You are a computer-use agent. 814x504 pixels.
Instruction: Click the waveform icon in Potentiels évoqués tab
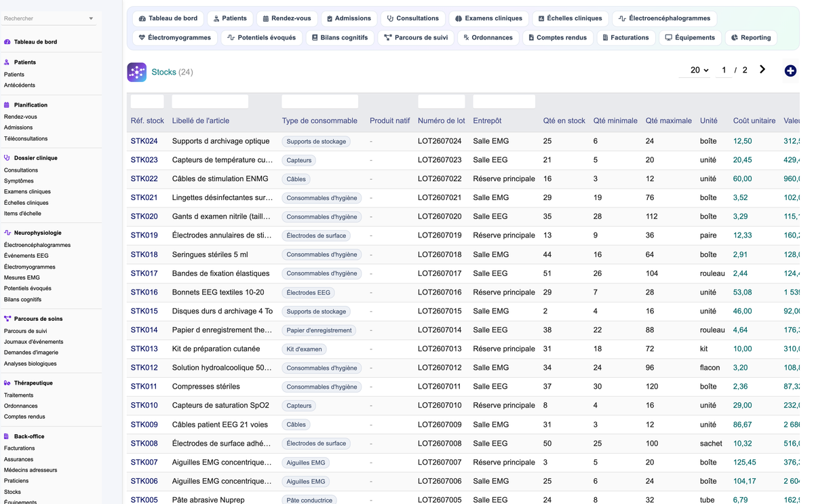tap(231, 38)
